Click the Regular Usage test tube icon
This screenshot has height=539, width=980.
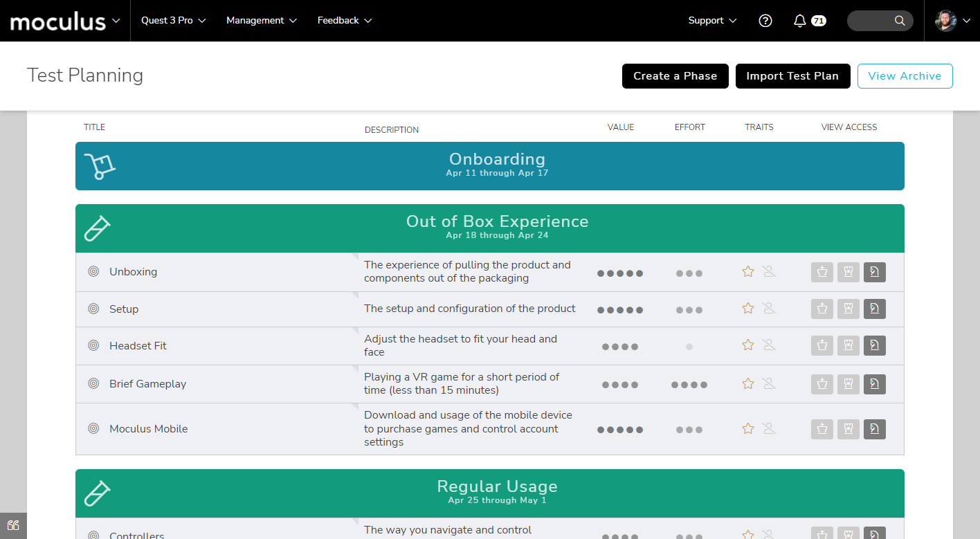pyautogui.click(x=97, y=493)
